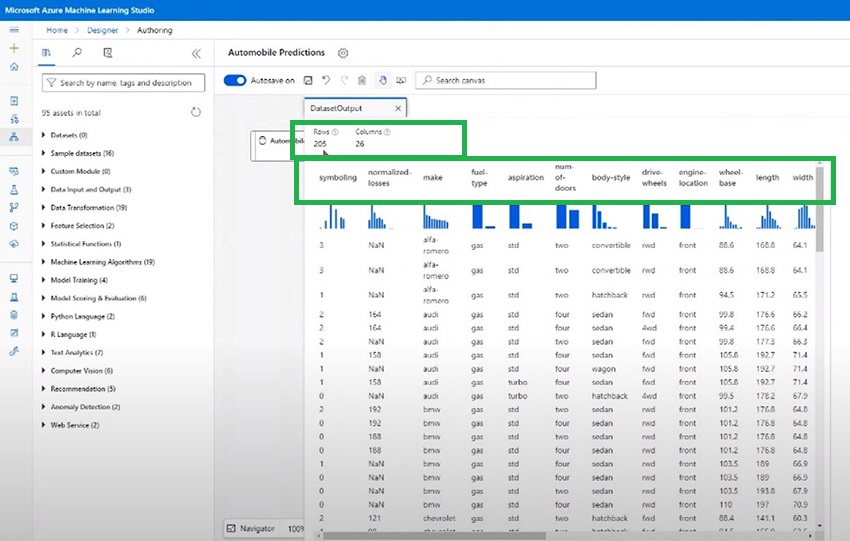Expand Machine Learning Algorithms category

pyautogui.click(x=101, y=262)
